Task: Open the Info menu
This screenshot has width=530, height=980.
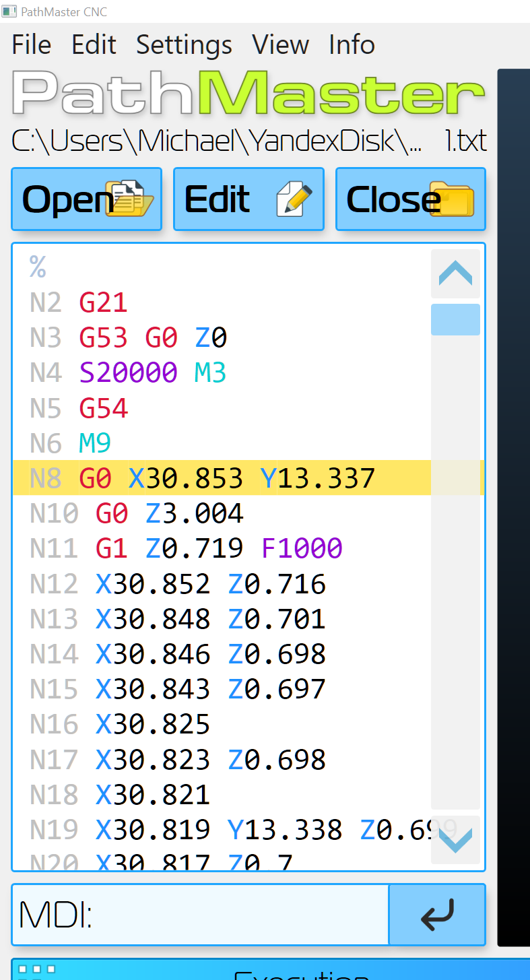Action: click(352, 45)
